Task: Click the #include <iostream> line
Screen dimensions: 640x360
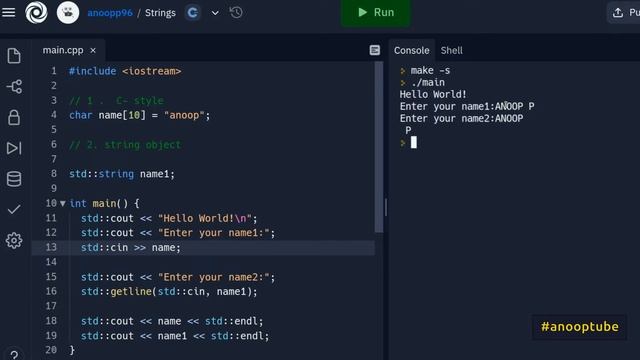Action: [125, 71]
